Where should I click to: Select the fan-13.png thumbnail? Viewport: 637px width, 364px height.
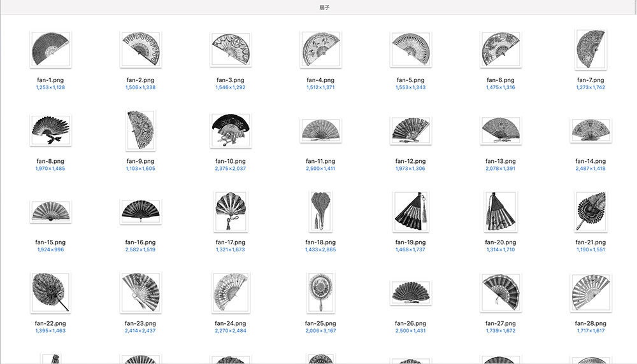[501, 130]
